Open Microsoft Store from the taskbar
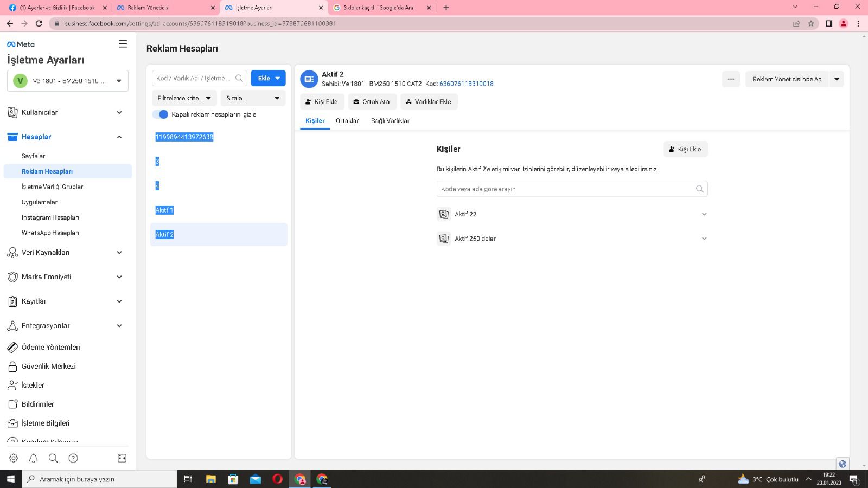This screenshot has height=488, width=868. 233,479
